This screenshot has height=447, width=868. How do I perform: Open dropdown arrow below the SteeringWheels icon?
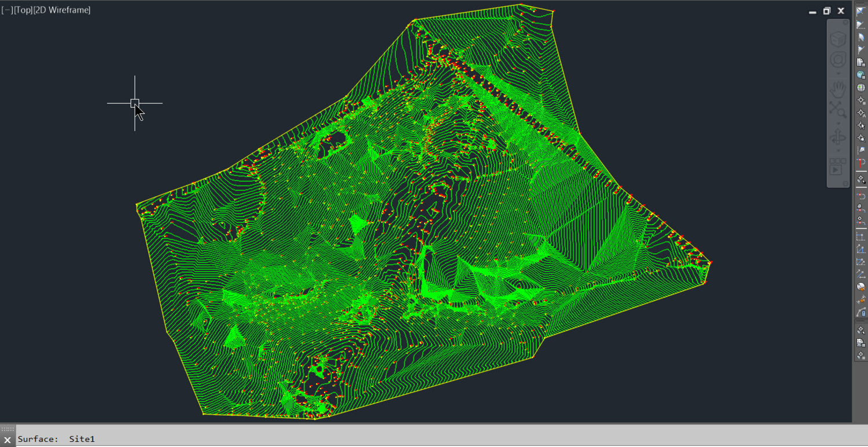point(838,73)
